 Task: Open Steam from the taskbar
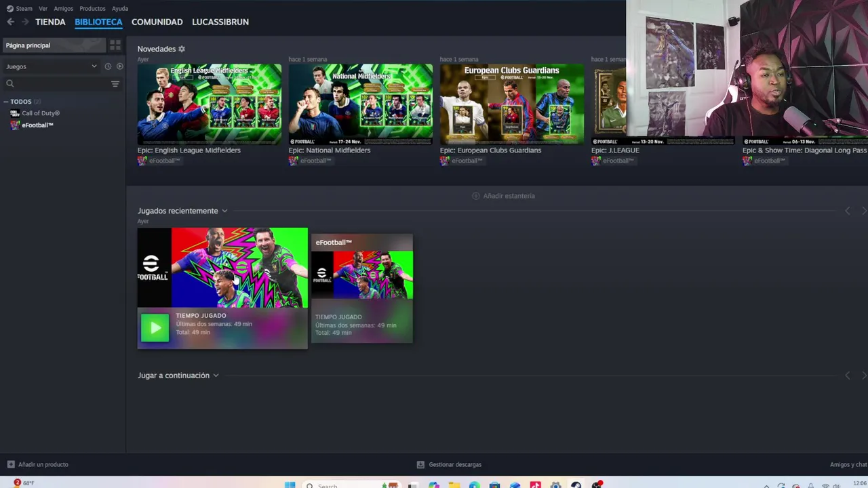coord(576,484)
